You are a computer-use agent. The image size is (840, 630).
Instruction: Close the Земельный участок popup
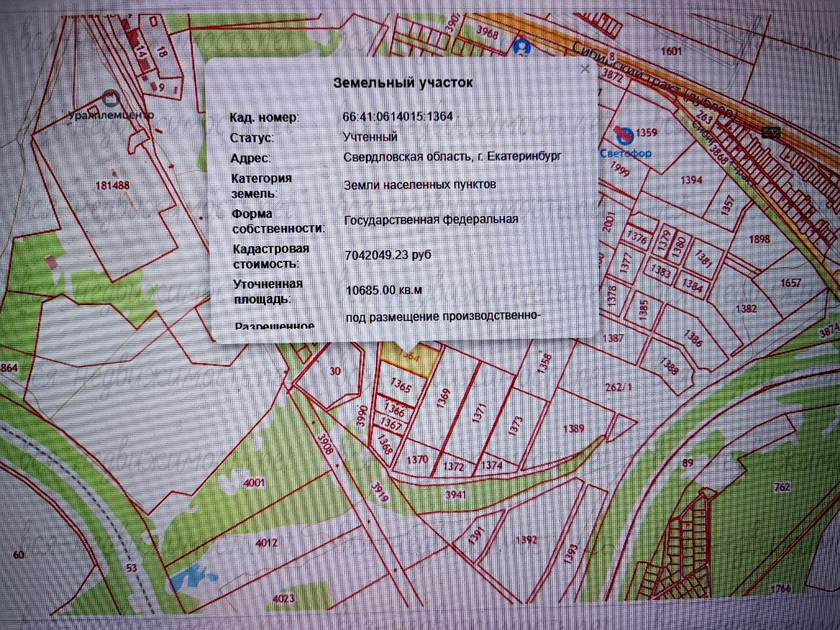click(585, 69)
